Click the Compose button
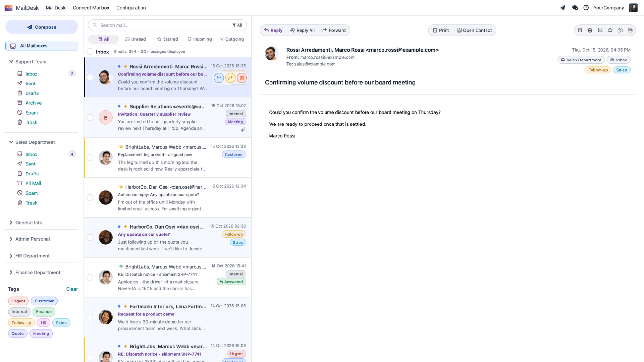Screen dimensions: 644x362 [42, 27]
